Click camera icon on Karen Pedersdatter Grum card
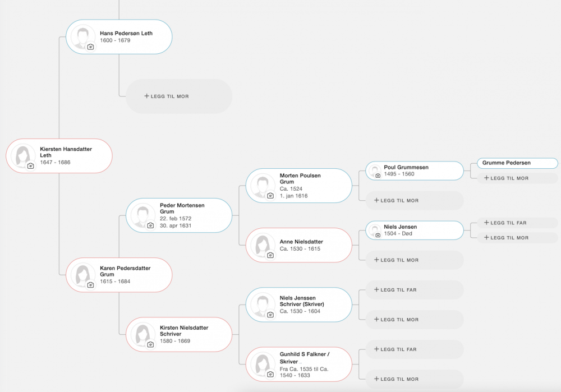 coord(90,285)
